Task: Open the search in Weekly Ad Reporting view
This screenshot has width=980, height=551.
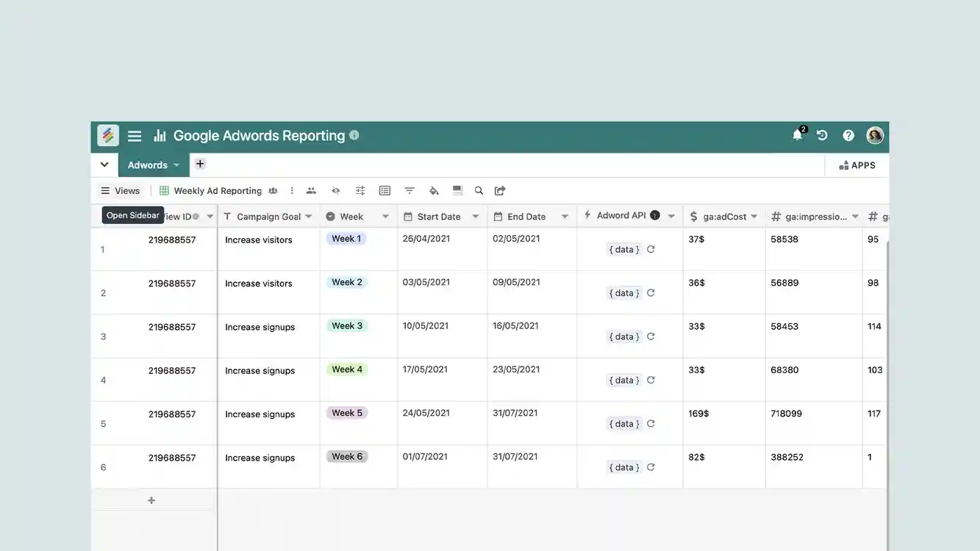Action: pyautogui.click(x=478, y=190)
